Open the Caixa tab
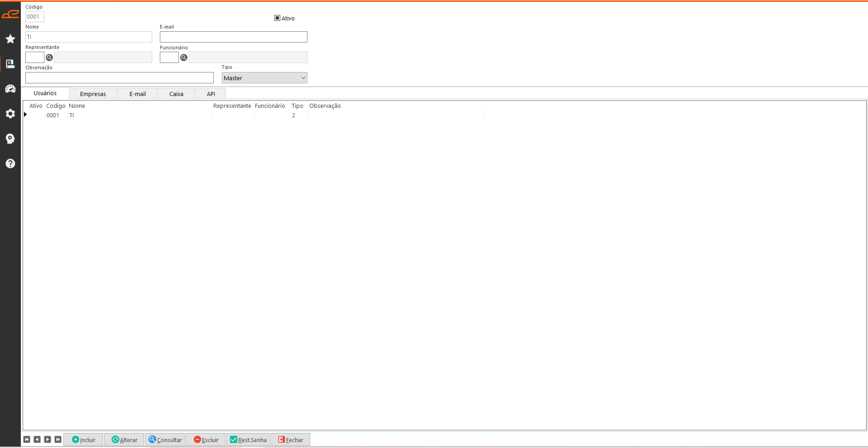This screenshot has width=868, height=448. coord(176,94)
